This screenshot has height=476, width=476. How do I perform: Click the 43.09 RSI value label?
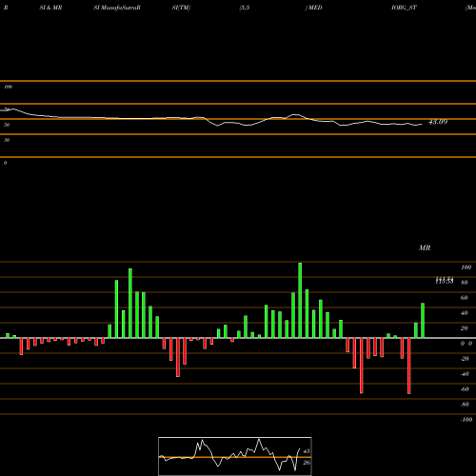(x=438, y=122)
